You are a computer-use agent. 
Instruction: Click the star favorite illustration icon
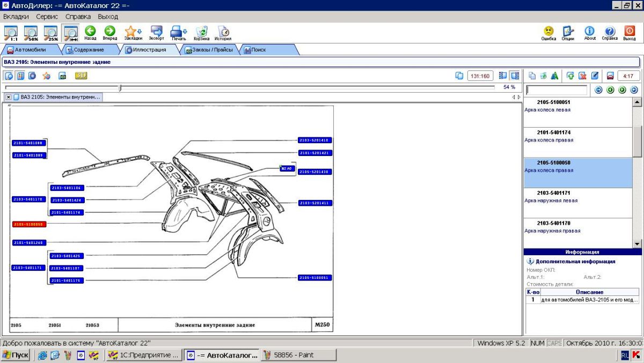coord(47,76)
